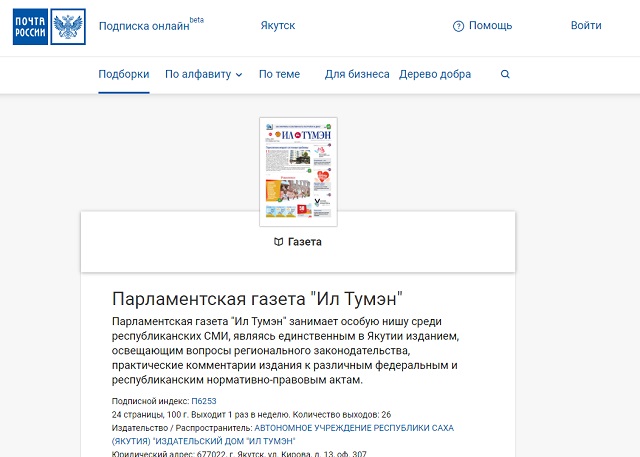Click the Войти login button

click(586, 25)
